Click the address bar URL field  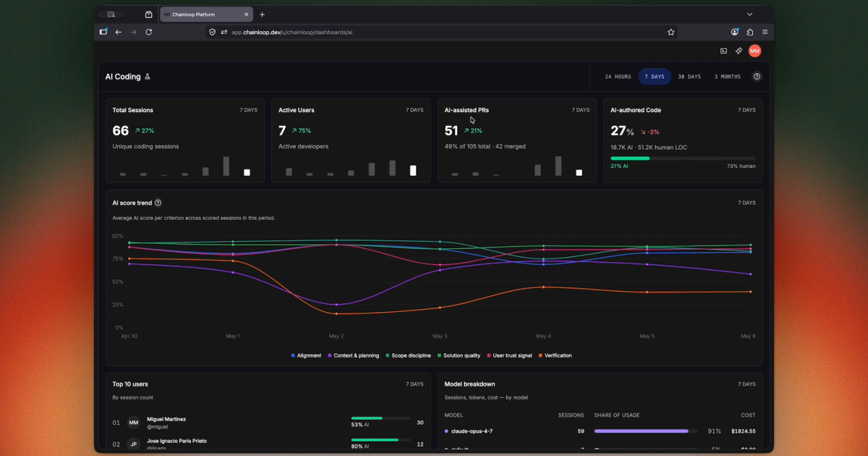pos(441,32)
